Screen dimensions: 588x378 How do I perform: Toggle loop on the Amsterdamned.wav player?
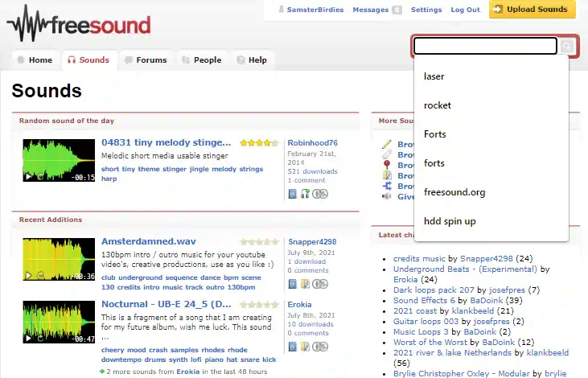(40, 276)
